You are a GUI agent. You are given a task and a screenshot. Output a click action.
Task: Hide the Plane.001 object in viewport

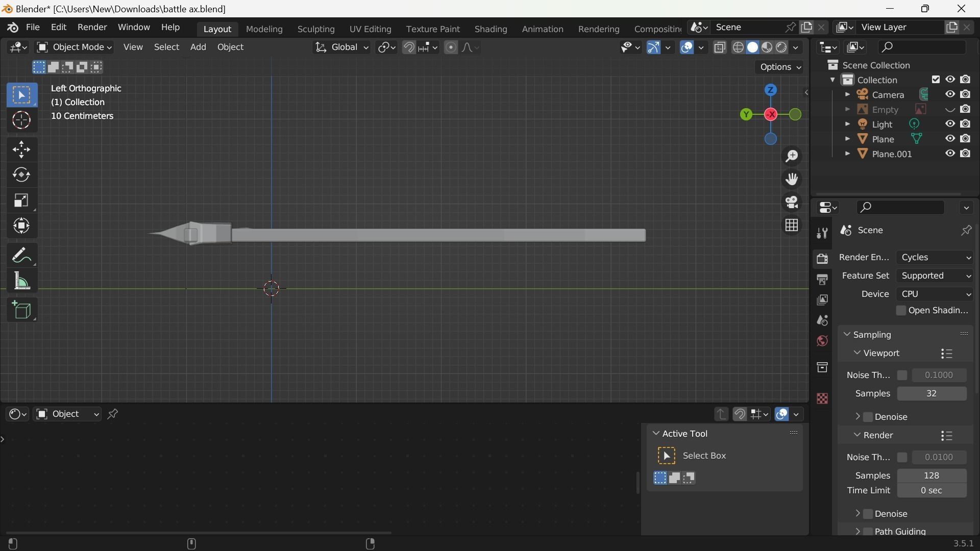tap(950, 154)
